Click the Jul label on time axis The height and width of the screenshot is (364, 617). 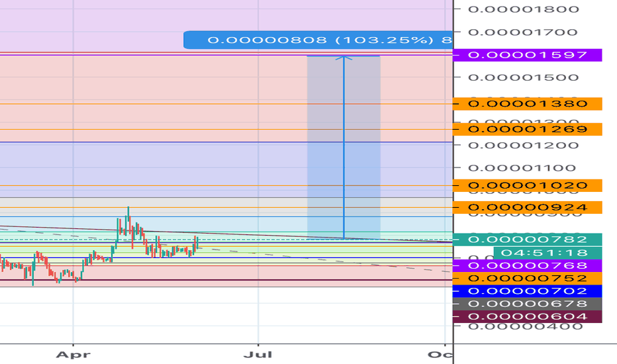(258, 355)
